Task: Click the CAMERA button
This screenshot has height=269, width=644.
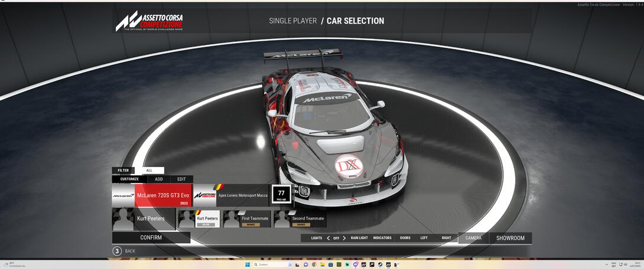Action: tap(474, 238)
